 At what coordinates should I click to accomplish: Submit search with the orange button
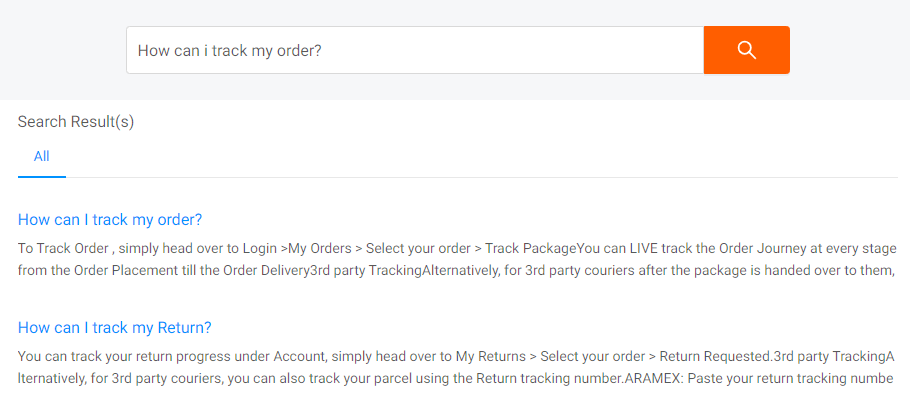pyautogui.click(x=746, y=50)
